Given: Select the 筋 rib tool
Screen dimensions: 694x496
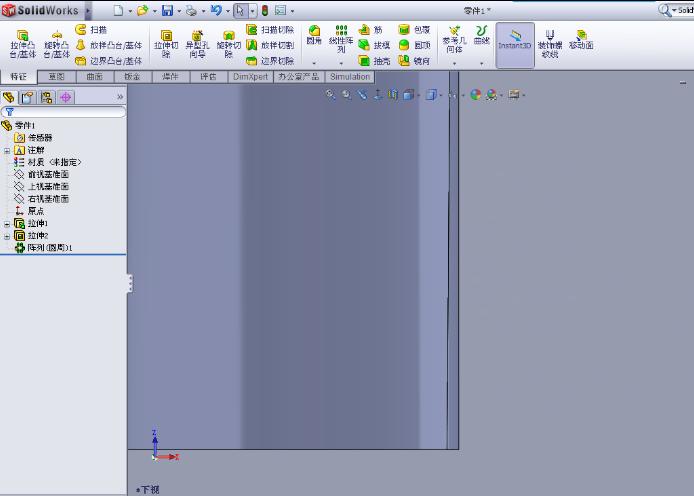Looking at the screenshot, I should coord(370,30).
